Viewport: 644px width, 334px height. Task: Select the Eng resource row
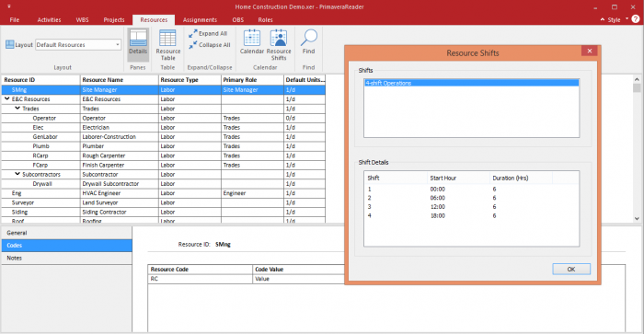coord(164,193)
